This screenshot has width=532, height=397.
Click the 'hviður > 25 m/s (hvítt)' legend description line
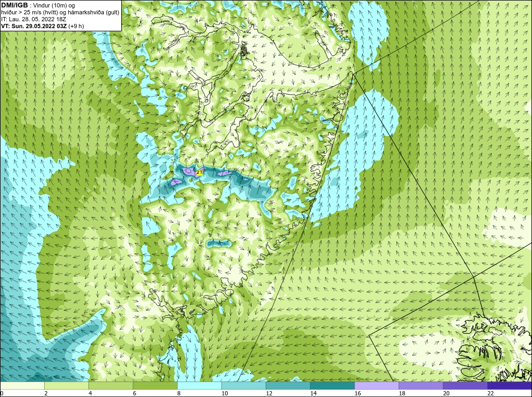pyautogui.click(x=60, y=13)
